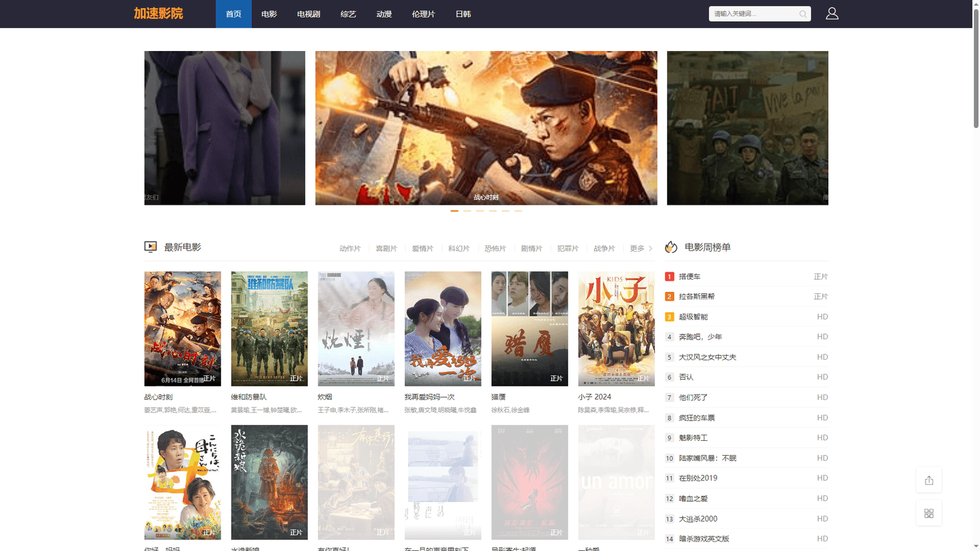Click the left carousel slide with purple coat
This screenshot has height=551, width=980.
(x=225, y=128)
